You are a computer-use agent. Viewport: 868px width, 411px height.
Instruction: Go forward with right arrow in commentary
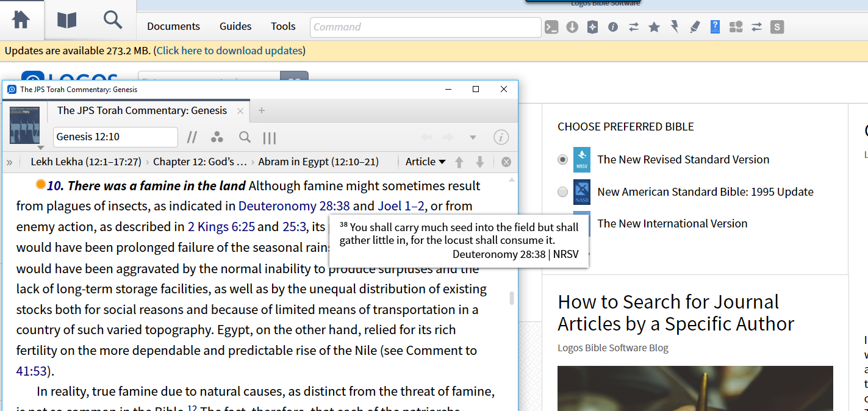(448, 137)
